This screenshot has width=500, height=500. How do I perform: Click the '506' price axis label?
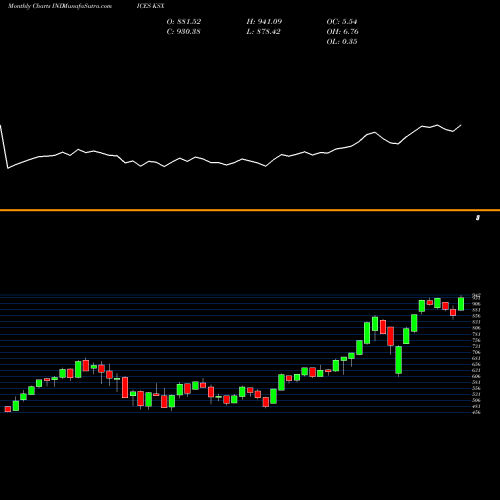tap(476, 400)
